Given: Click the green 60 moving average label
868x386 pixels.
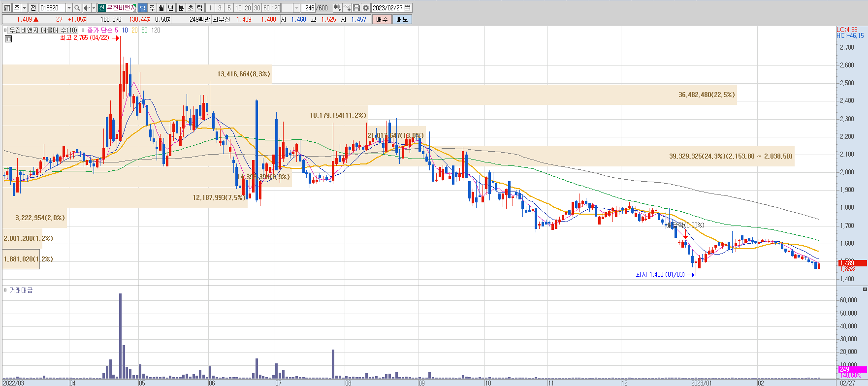Looking at the screenshot, I should point(144,30).
